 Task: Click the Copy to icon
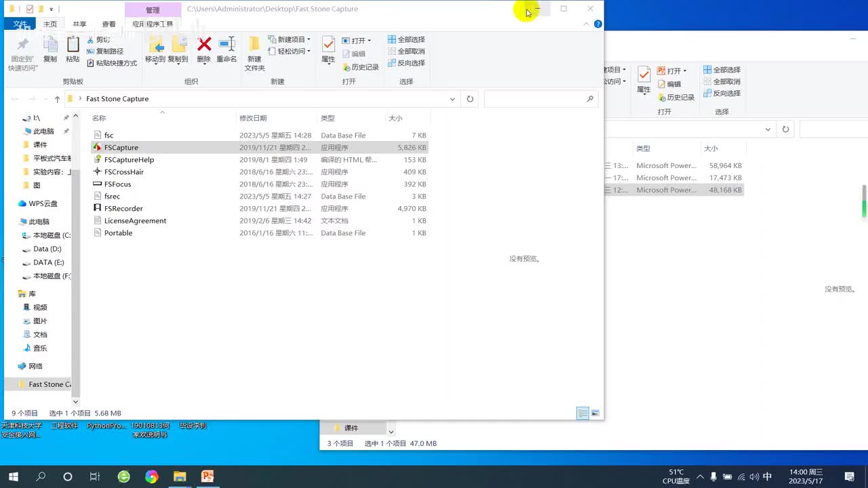point(178,45)
